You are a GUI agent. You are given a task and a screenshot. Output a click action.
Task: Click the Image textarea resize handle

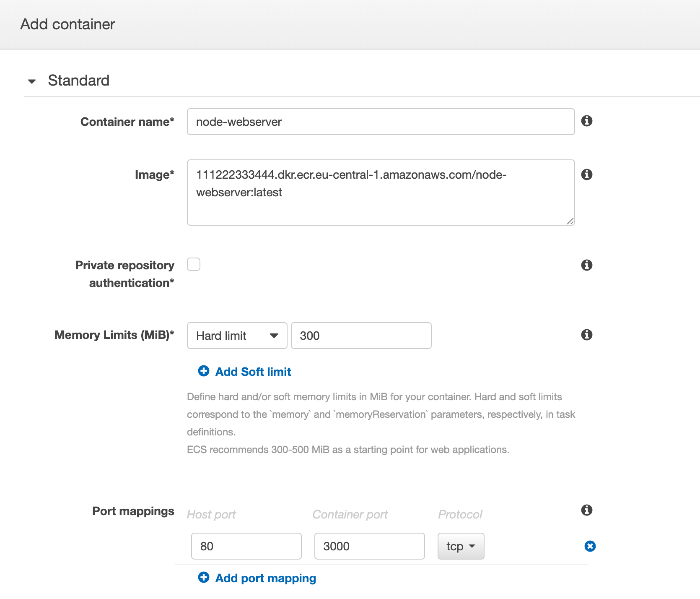pos(570,221)
